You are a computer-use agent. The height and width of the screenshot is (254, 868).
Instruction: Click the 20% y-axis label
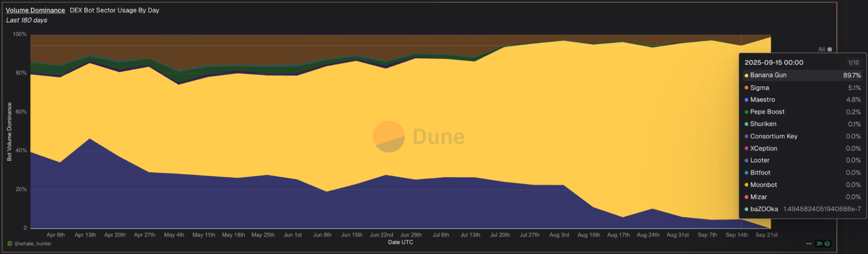[21, 189]
